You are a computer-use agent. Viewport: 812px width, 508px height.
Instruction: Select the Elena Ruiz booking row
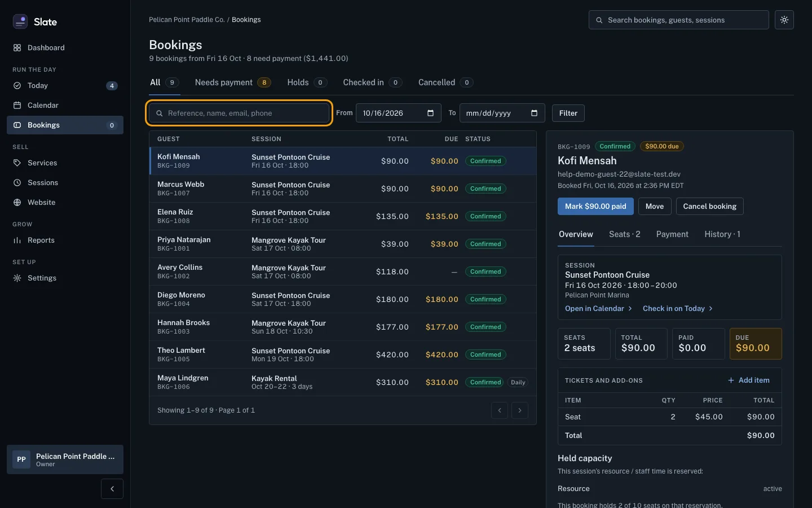click(343, 216)
